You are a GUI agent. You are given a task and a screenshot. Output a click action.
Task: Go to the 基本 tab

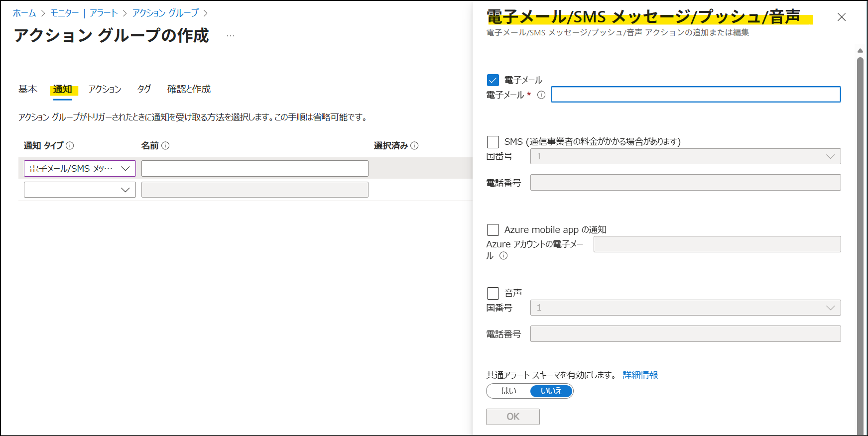pyautogui.click(x=28, y=89)
